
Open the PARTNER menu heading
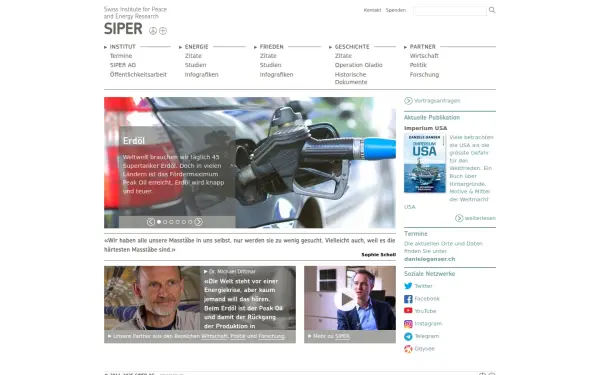[422, 47]
